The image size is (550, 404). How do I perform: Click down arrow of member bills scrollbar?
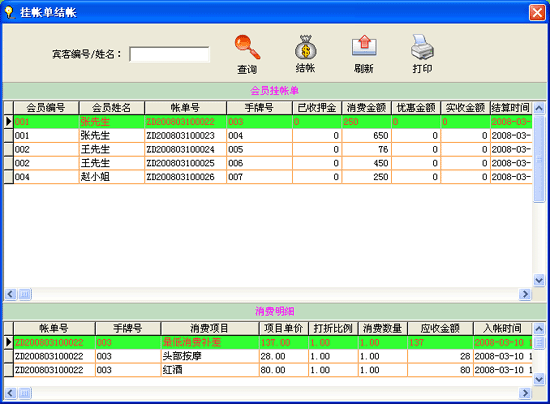pyautogui.click(x=539, y=280)
